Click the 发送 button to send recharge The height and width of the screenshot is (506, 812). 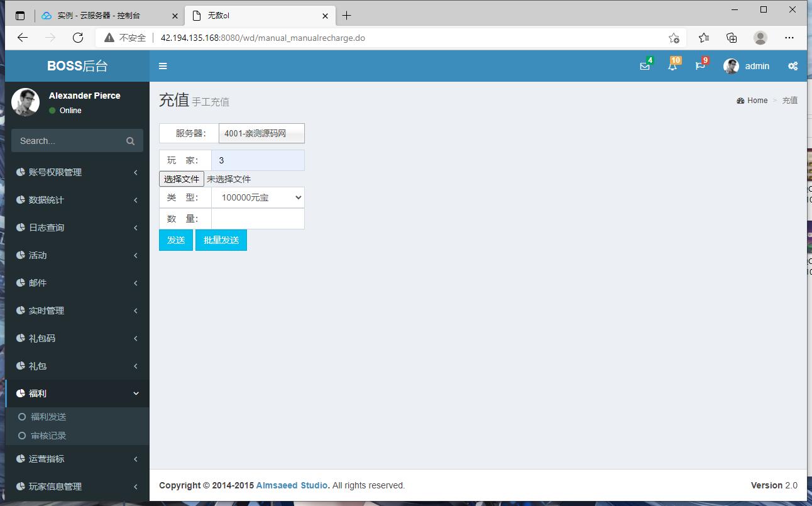[175, 239]
